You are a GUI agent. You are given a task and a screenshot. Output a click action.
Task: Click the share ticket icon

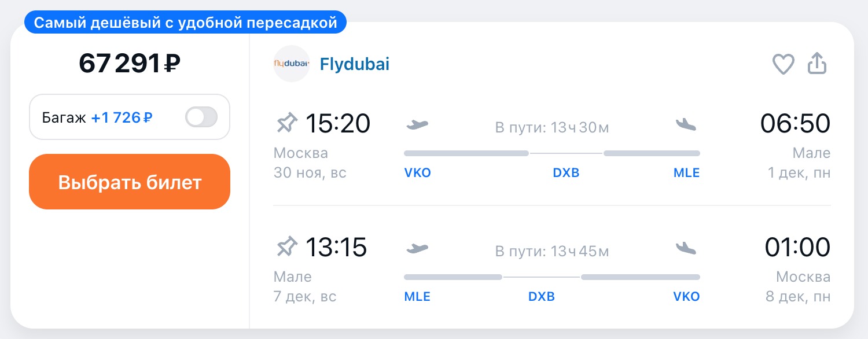[817, 64]
